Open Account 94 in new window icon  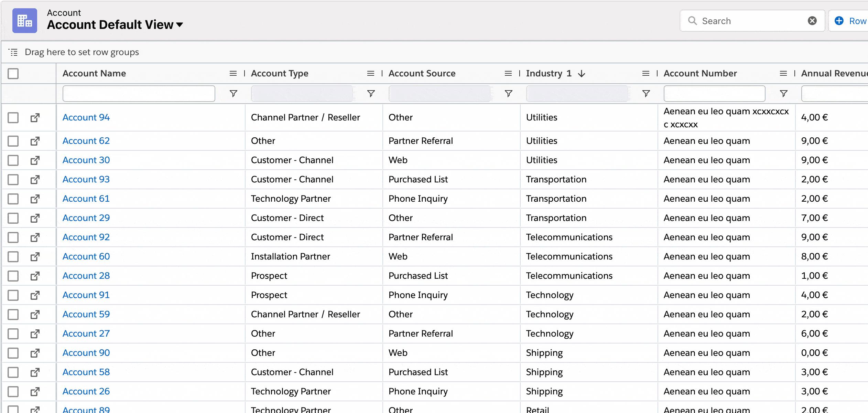click(35, 118)
